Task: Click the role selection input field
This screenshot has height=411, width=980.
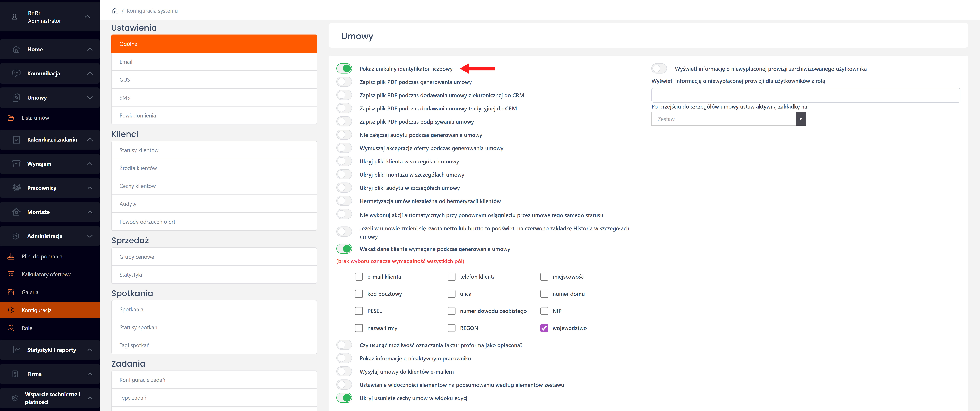Action: (805, 95)
